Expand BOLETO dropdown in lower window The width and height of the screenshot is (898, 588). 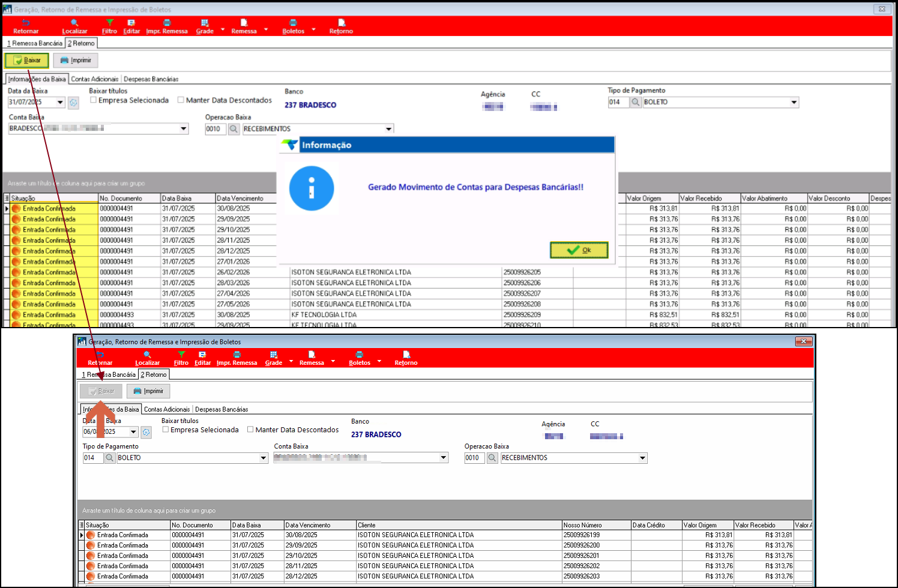[264, 458]
